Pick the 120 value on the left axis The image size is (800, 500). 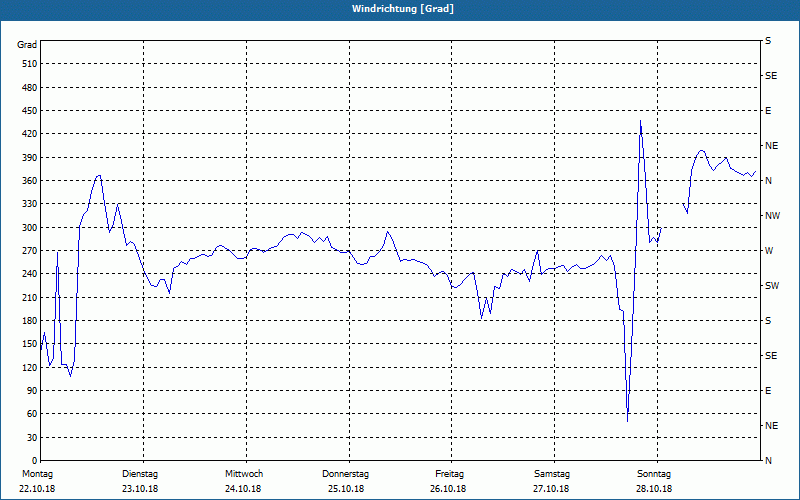(29, 367)
